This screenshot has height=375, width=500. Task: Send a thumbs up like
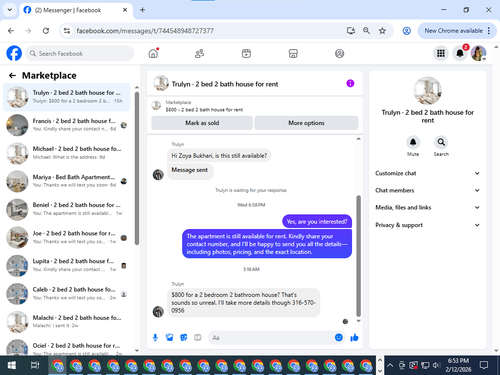(354, 338)
